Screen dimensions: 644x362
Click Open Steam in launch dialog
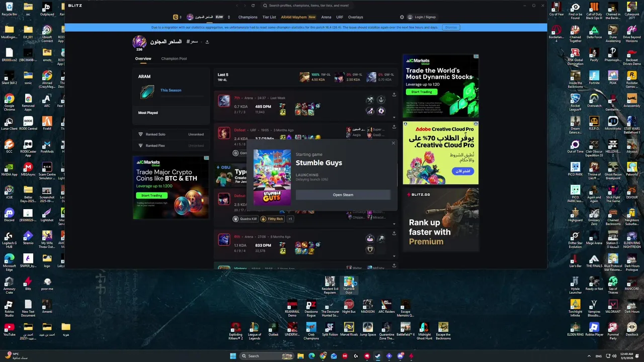tap(343, 195)
